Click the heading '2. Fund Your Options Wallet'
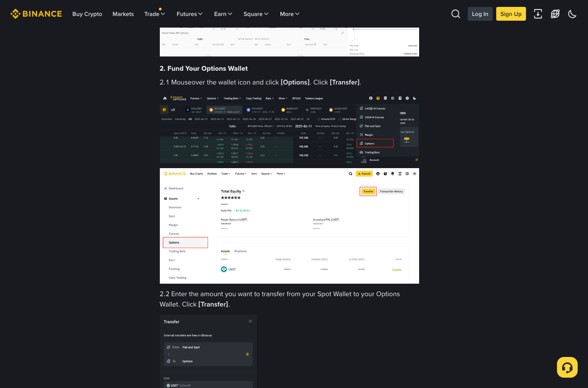Image resolution: width=588 pixels, height=388 pixels. (204, 69)
